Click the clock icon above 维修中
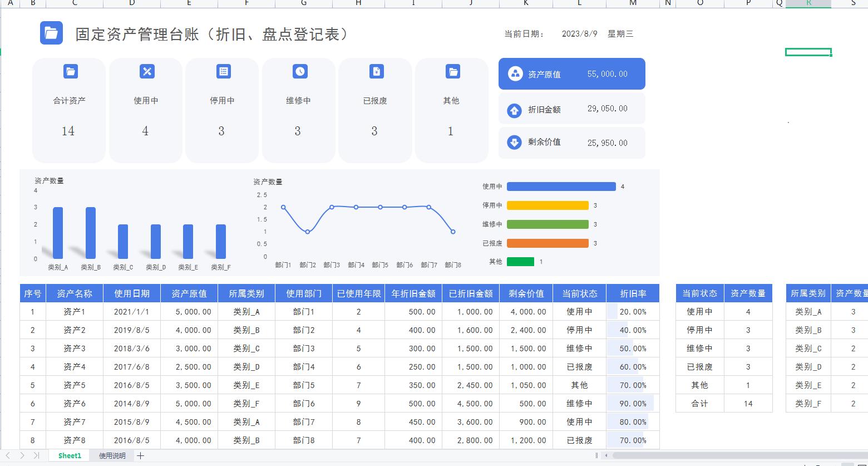This screenshot has width=868, height=466. pos(300,71)
